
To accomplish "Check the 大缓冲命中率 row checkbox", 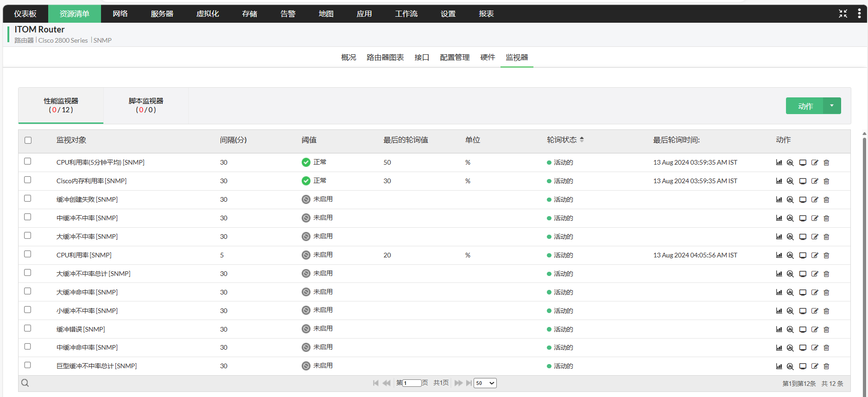I will click(x=28, y=291).
